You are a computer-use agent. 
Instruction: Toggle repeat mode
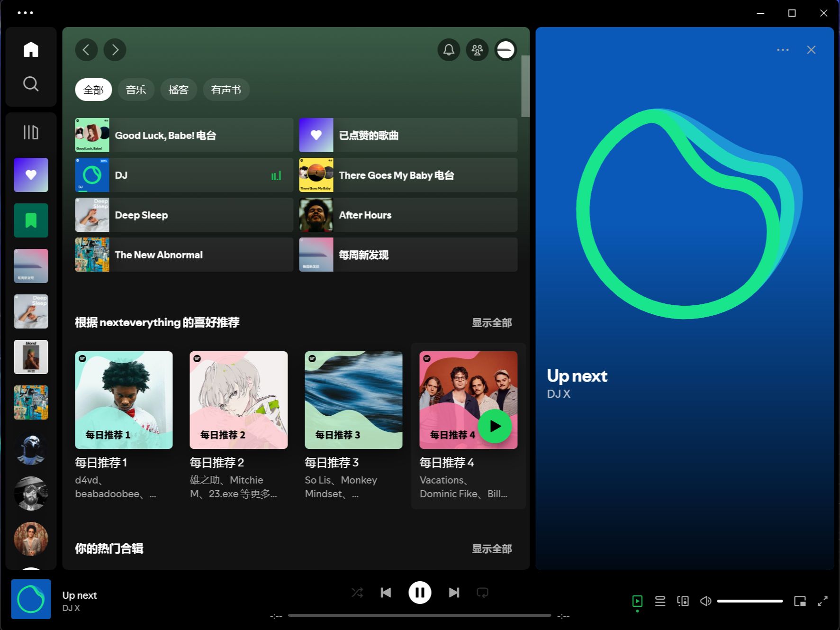tap(482, 593)
